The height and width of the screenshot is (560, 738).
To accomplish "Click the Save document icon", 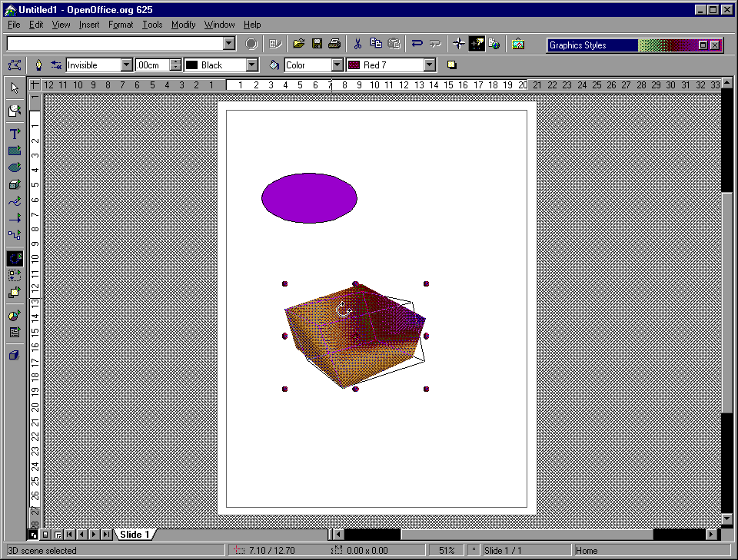I will point(317,44).
